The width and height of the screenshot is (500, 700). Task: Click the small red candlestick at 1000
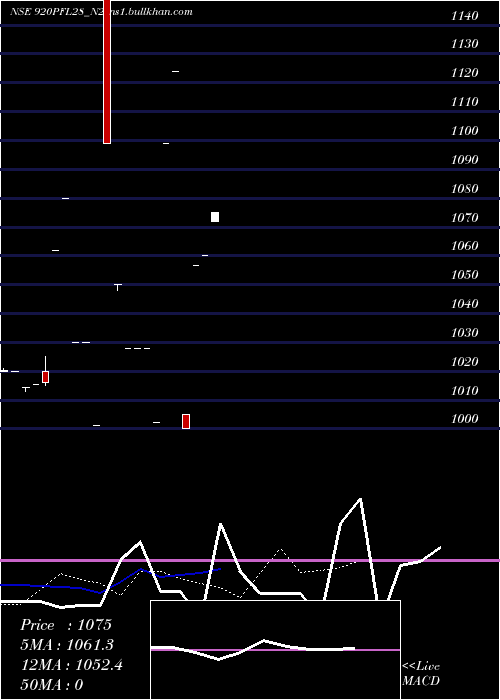coord(186,421)
